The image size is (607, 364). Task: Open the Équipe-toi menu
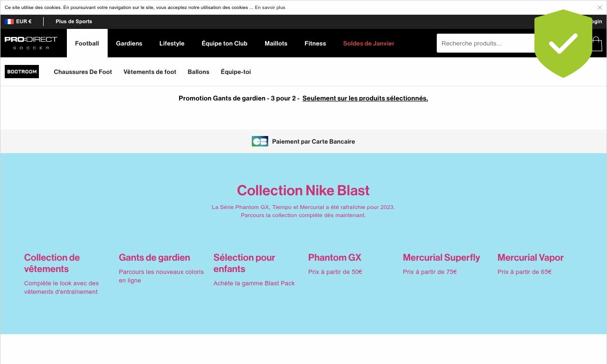236,72
